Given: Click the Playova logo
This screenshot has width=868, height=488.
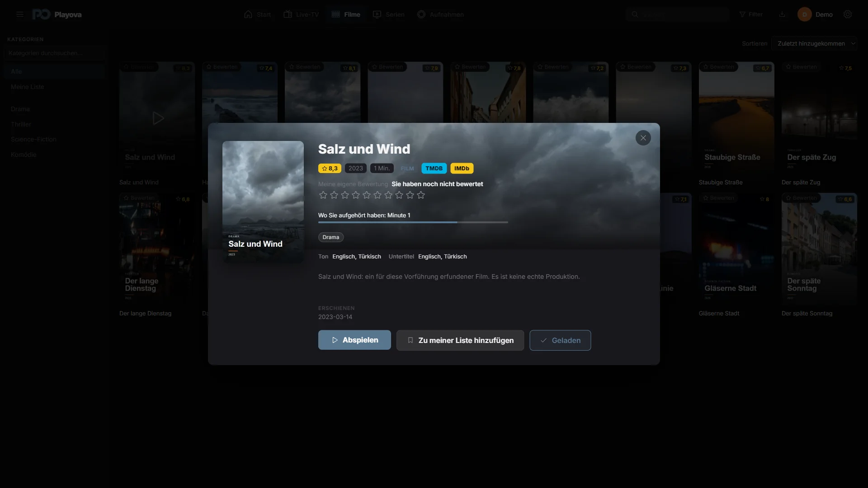Looking at the screenshot, I should pos(57,14).
